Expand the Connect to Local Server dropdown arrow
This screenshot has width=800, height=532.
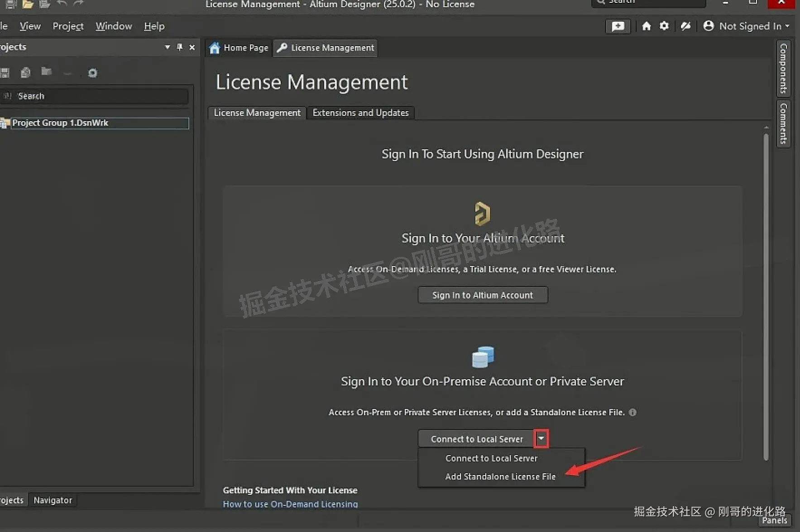(x=541, y=438)
